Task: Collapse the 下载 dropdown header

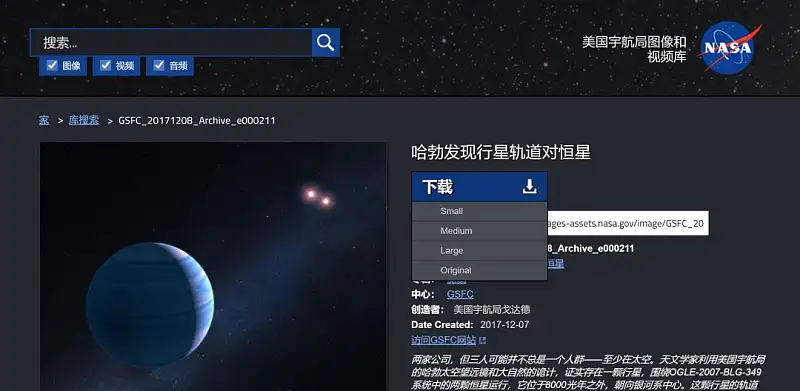Action: coord(479,187)
